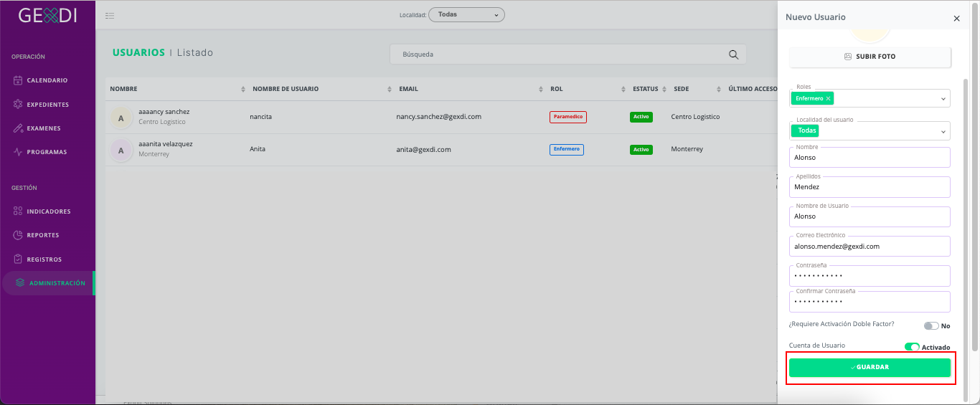This screenshot has height=405, width=980.
Task: Click the blue Enfermero role badge in table
Action: pos(567,150)
